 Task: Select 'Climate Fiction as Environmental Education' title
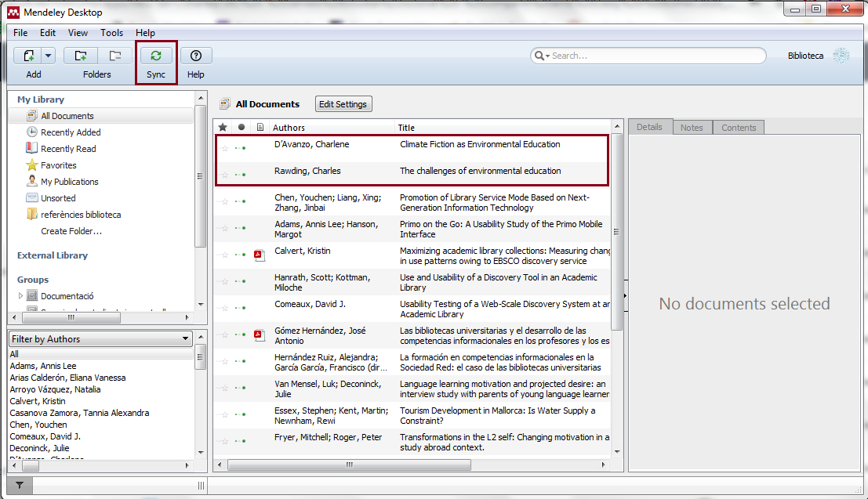coord(480,144)
